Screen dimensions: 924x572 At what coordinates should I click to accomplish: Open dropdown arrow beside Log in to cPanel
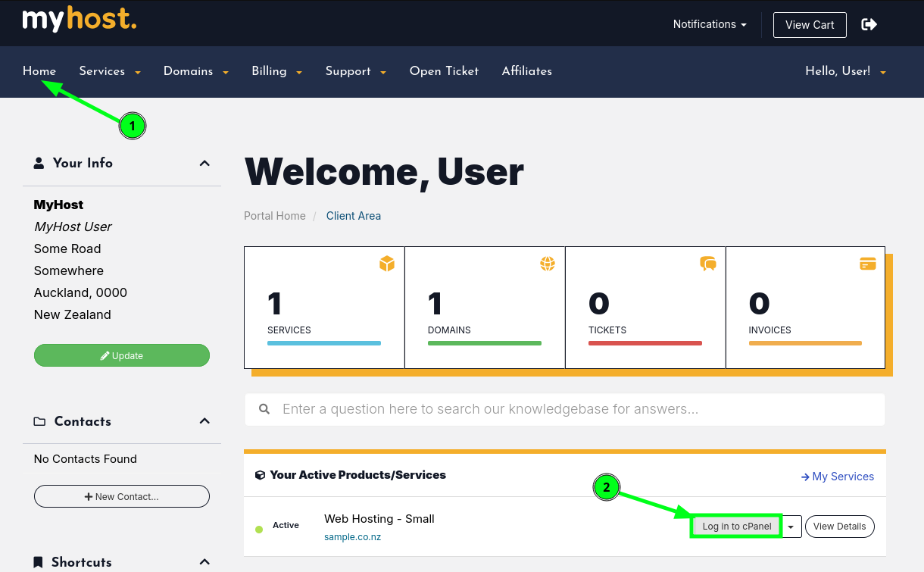(791, 527)
